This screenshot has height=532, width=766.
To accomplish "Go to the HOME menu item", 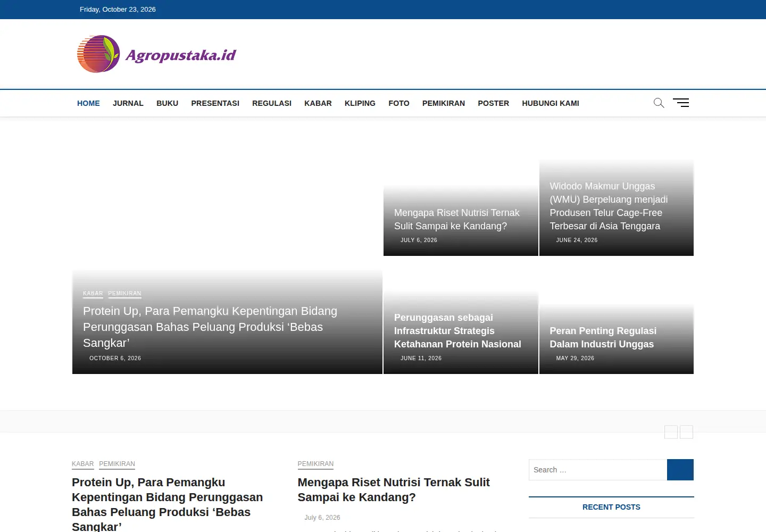I will point(88,103).
